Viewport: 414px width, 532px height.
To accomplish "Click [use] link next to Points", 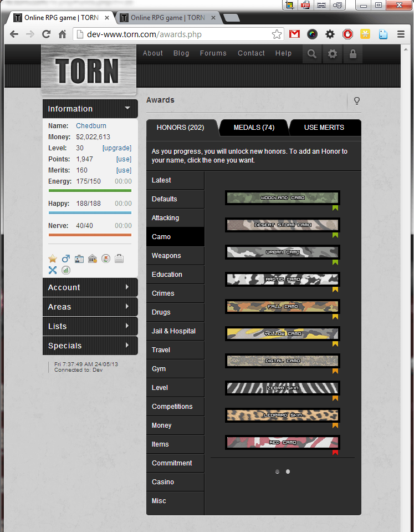I will [x=124, y=159].
